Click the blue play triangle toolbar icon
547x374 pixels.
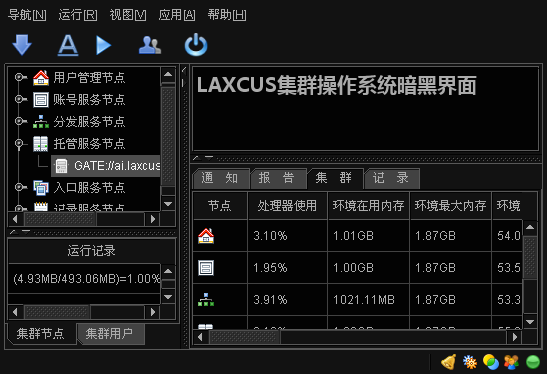pyautogui.click(x=103, y=45)
